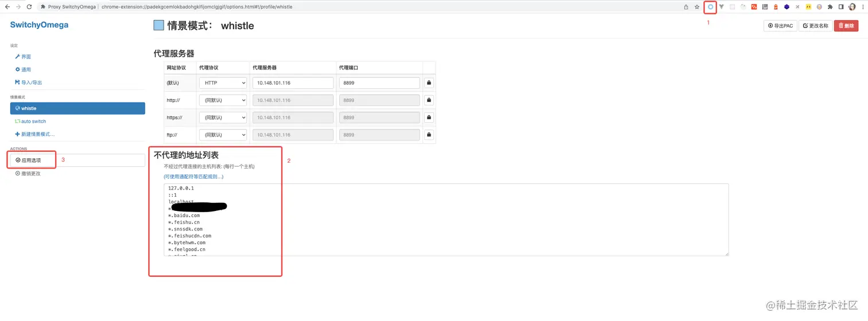Click the 更改名称 rename button
The image size is (868, 321).
click(815, 26)
